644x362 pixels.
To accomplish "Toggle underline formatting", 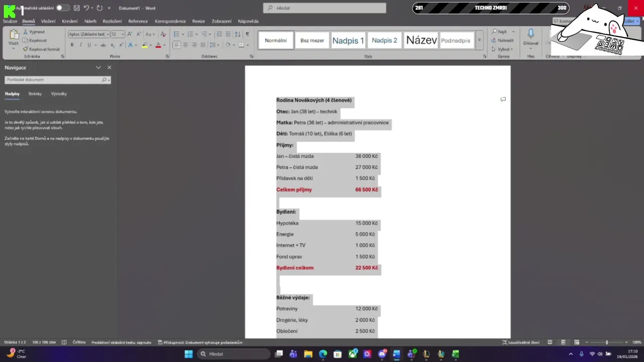I will (x=89, y=45).
